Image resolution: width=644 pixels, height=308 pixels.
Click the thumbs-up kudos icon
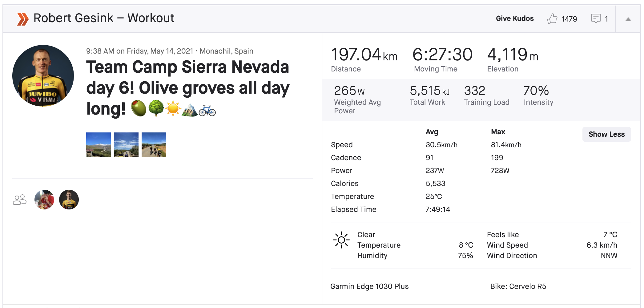[x=552, y=18]
